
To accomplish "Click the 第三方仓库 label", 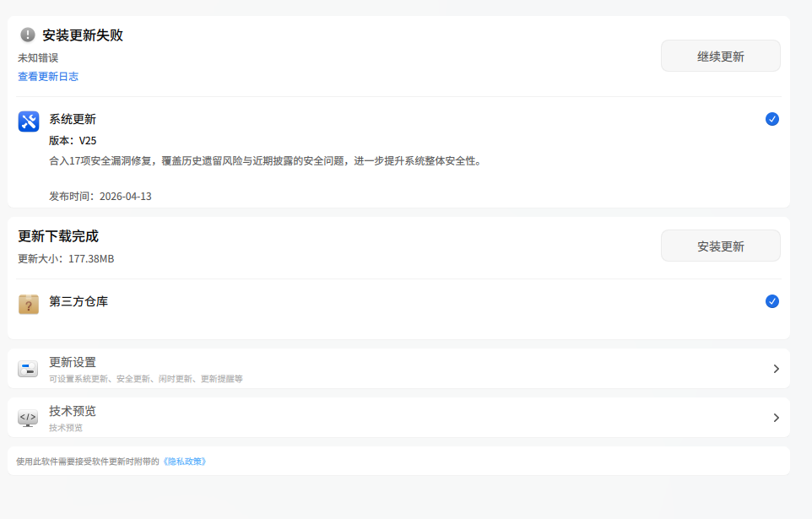I will click(x=78, y=301).
